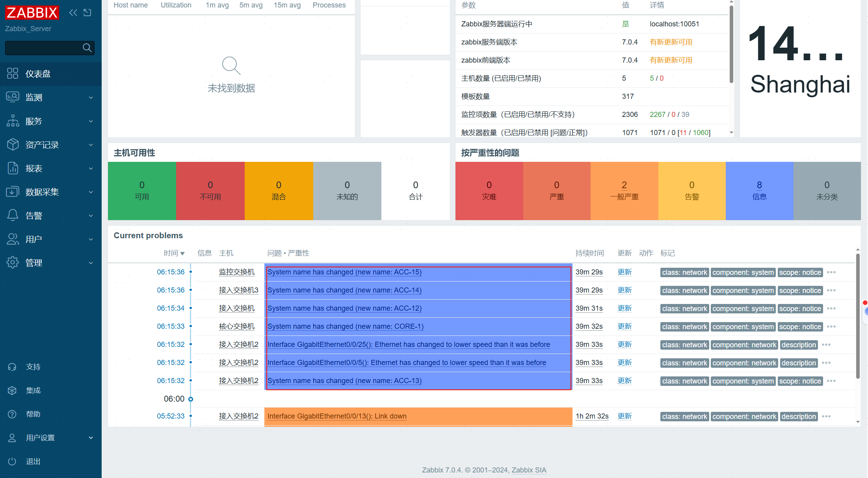868x478 pixels.
Task: Sort problems by 时间 column
Action: [x=174, y=253]
